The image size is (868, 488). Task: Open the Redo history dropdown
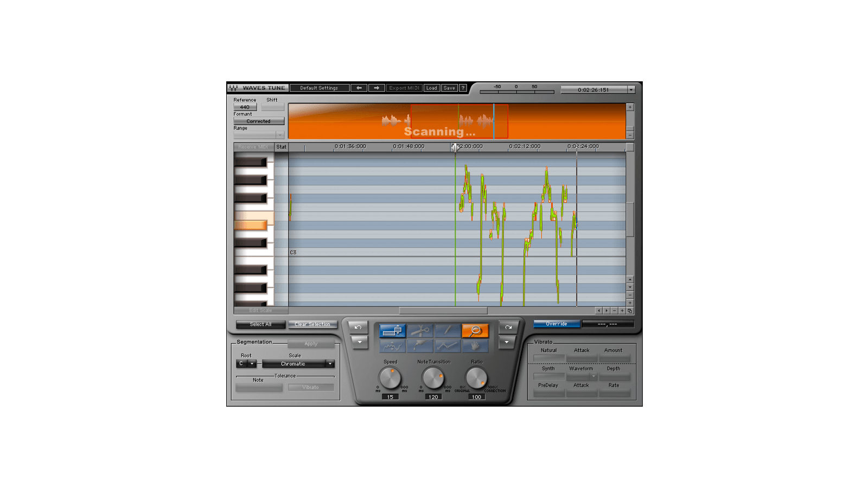tap(507, 342)
